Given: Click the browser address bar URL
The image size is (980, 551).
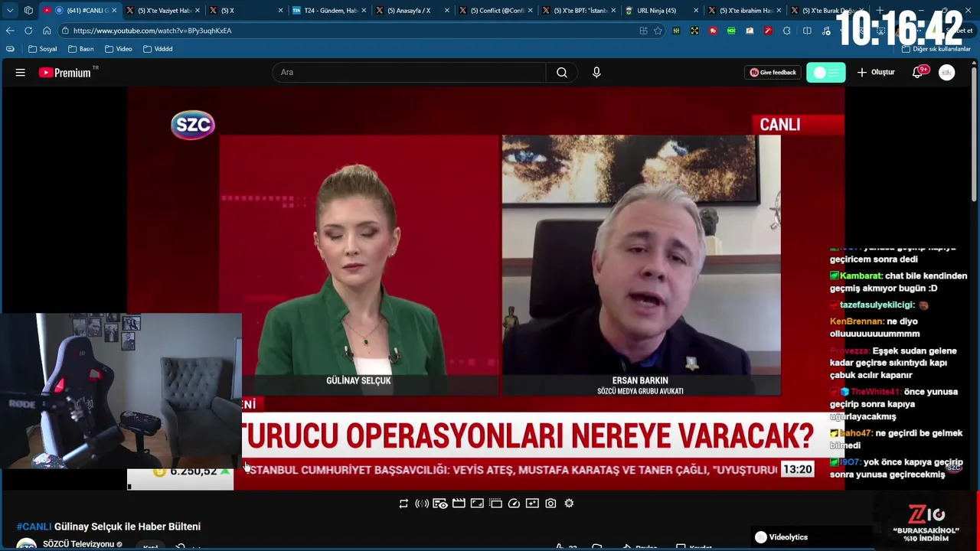Looking at the screenshot, I should pyautogui.click(x=152, y=31).
